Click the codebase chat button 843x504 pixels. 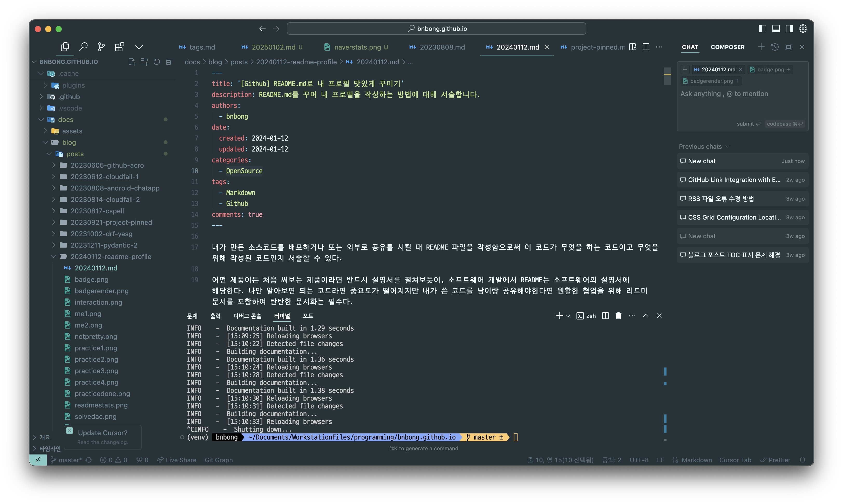click(x=785, y=124)
